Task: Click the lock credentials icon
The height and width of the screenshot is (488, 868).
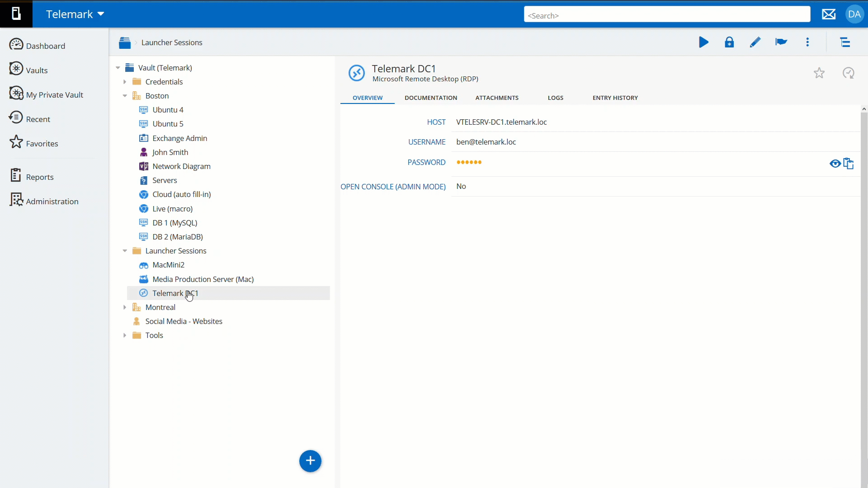Action: click(x=729, y=42)
